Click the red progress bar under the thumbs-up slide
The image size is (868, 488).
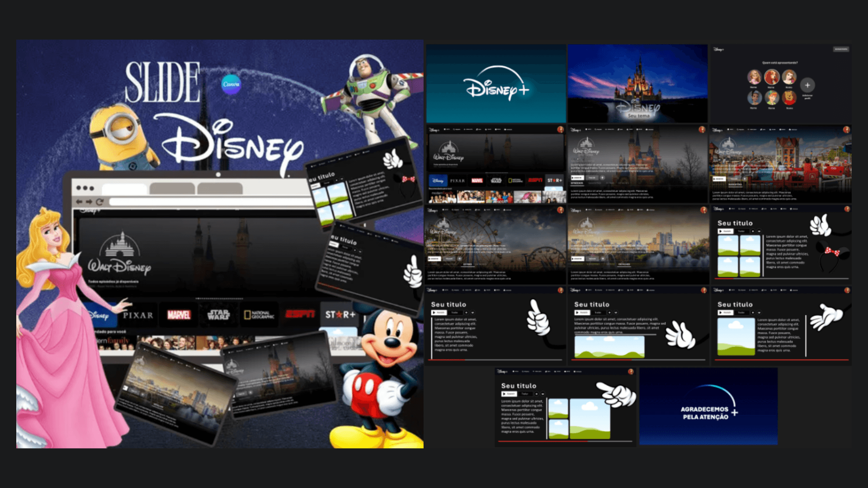[446, 360]
